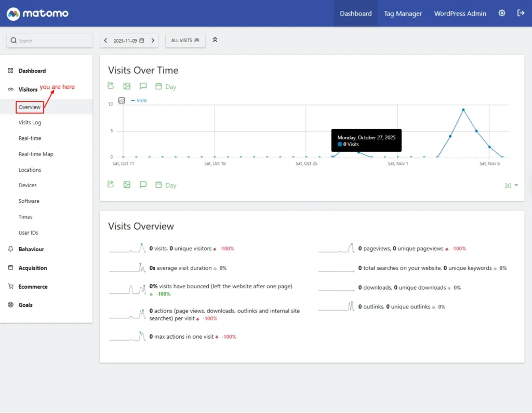Go to the previous date with left arrow
This screenshot has height=413, width=532.
point(106,41)
